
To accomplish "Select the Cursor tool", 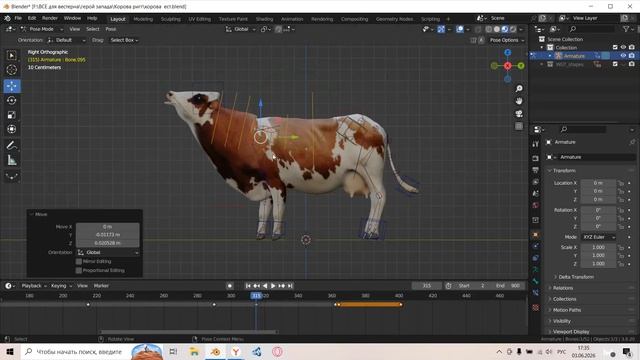I will coord(12,70).
